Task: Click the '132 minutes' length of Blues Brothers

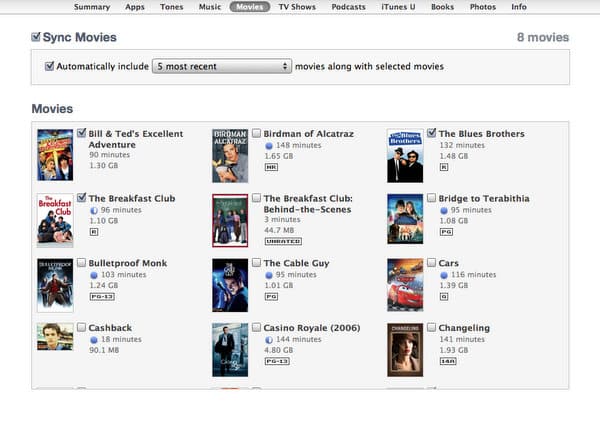Action: point(462,145)
